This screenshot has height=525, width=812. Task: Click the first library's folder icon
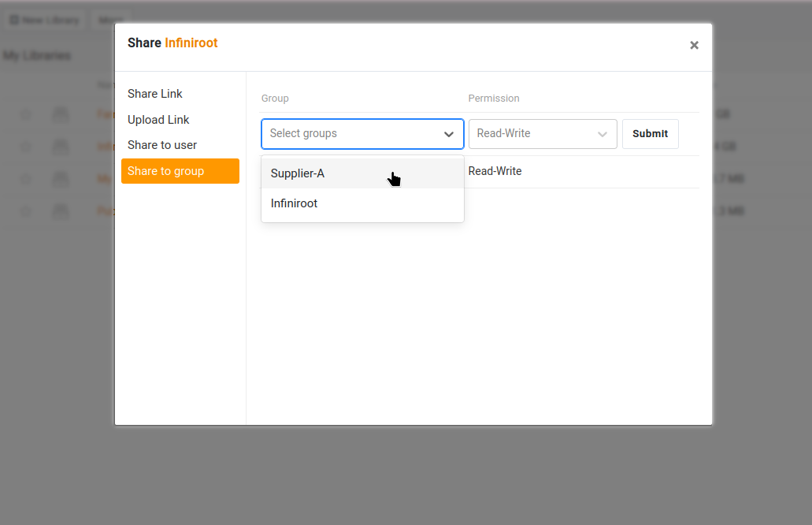61,115
